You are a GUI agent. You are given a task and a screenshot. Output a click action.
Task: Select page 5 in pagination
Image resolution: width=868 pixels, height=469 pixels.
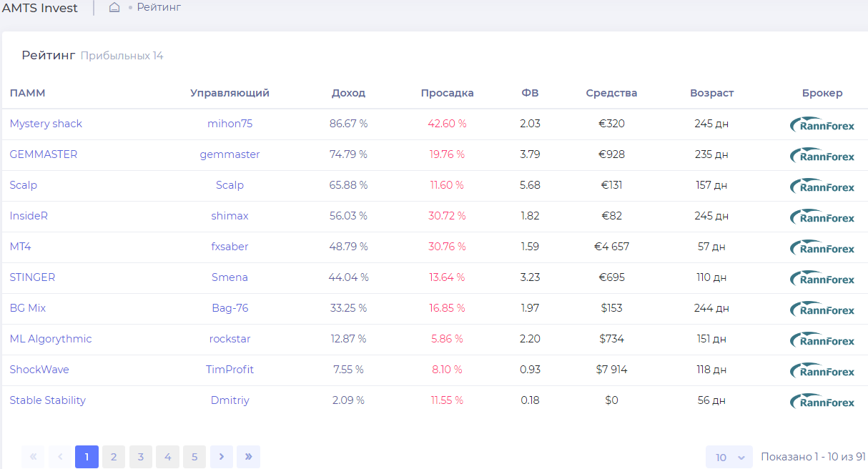[x=194, y=457]
